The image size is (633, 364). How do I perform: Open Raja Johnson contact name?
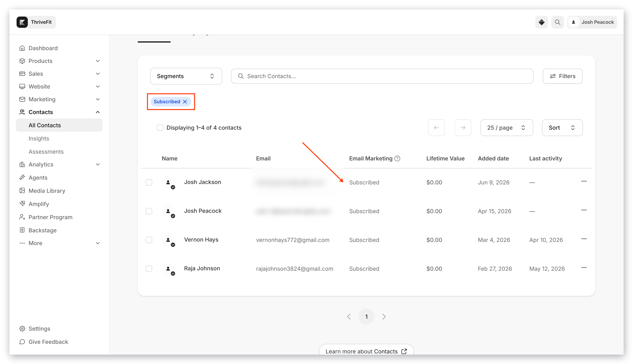coord(202,268)
